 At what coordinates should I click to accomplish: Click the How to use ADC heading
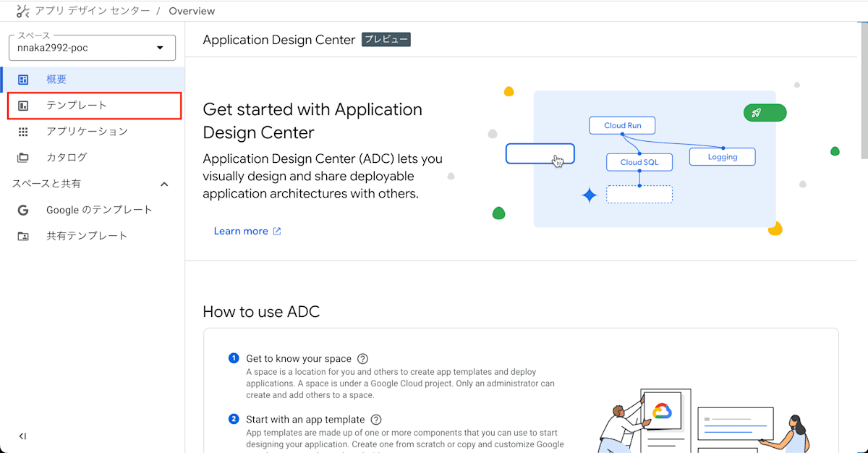261,312
